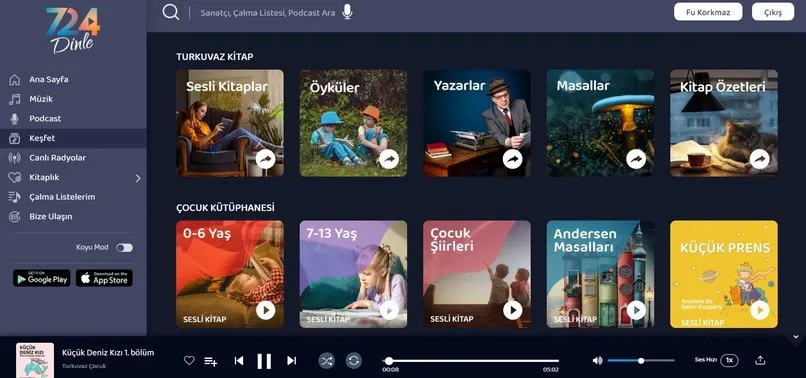Open Küçük Deniz Kızı album thumbnail
Viewport: 806px width, 378px height.
point(35,361)
